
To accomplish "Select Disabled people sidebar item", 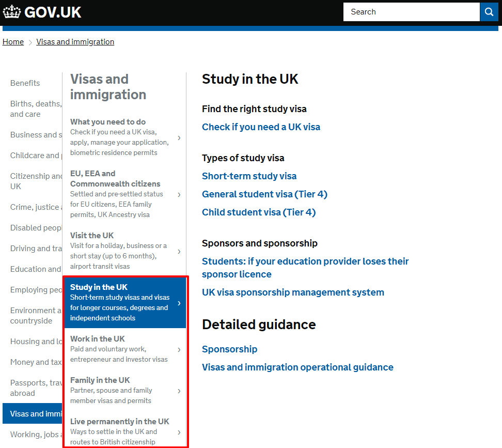I will pyautogui.click(x=36, y=228).
